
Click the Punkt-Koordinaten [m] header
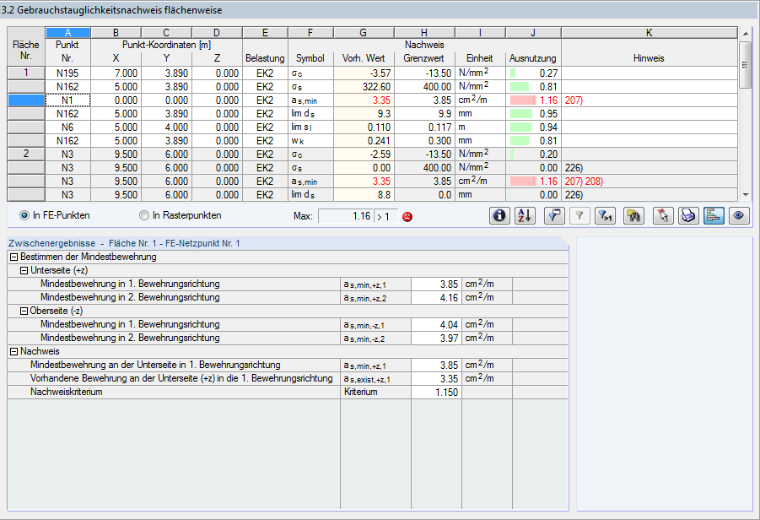[166, 45]
